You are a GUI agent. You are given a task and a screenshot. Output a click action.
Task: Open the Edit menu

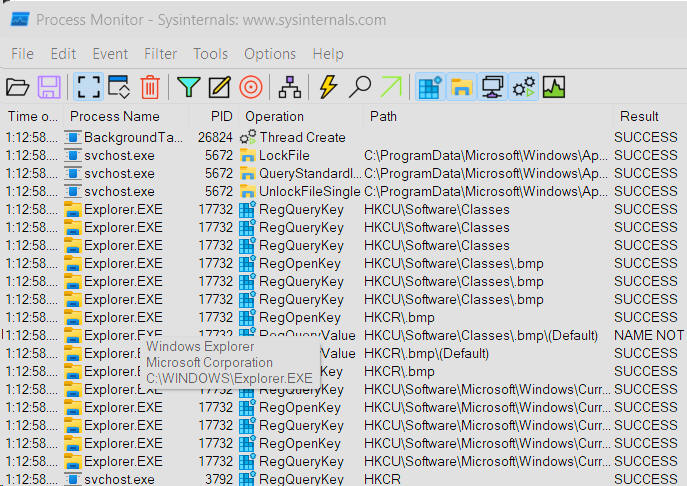click(63, 54)
